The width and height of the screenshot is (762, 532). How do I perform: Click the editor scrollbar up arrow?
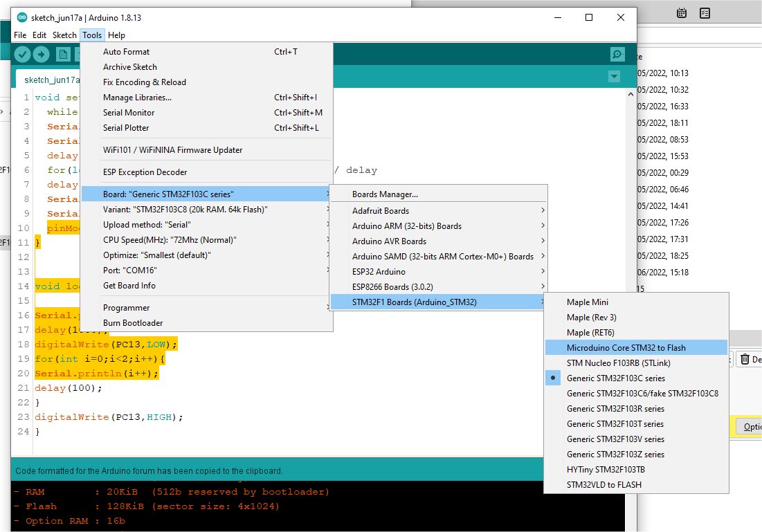pos(631,94)
